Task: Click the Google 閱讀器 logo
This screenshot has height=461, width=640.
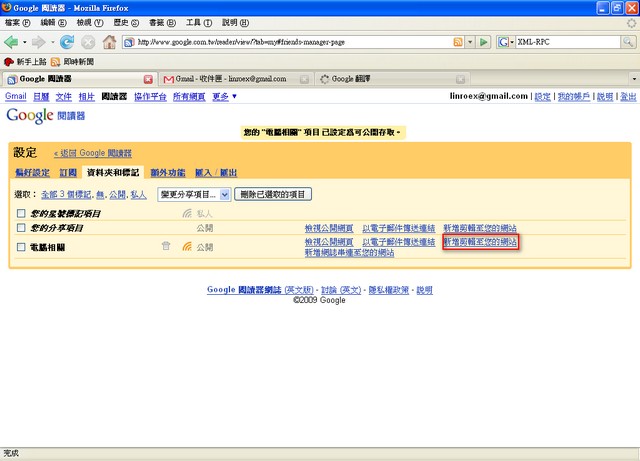Action: tap(46, 116)
